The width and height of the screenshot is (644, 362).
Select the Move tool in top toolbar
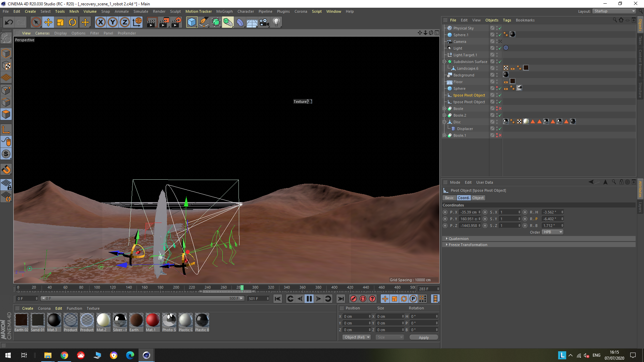(48, 22)
